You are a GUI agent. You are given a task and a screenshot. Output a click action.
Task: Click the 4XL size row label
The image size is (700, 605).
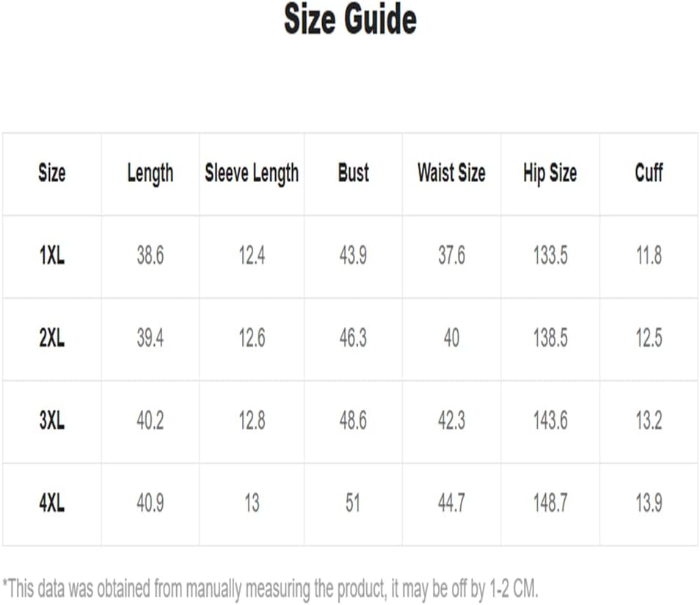click(x=52, y=503)
